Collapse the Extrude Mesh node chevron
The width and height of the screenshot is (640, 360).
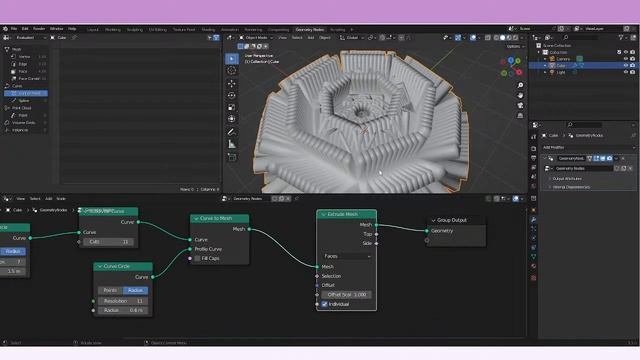[323, 214]
